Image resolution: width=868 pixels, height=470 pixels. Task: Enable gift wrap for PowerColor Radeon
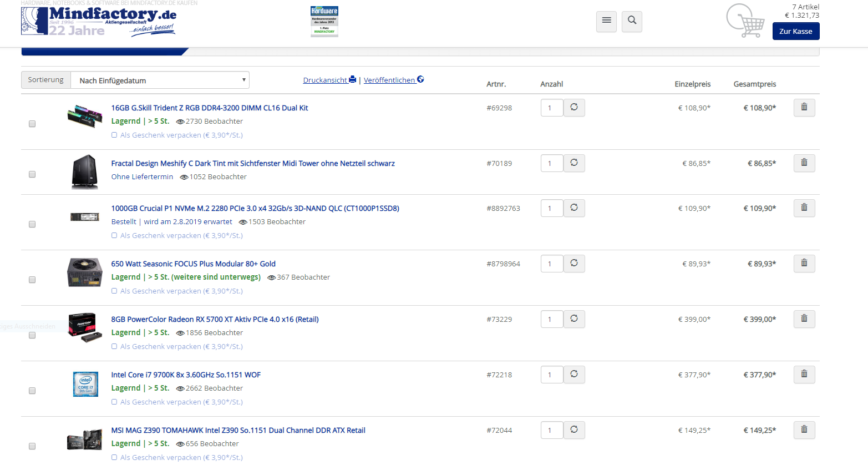coord(114,346)
